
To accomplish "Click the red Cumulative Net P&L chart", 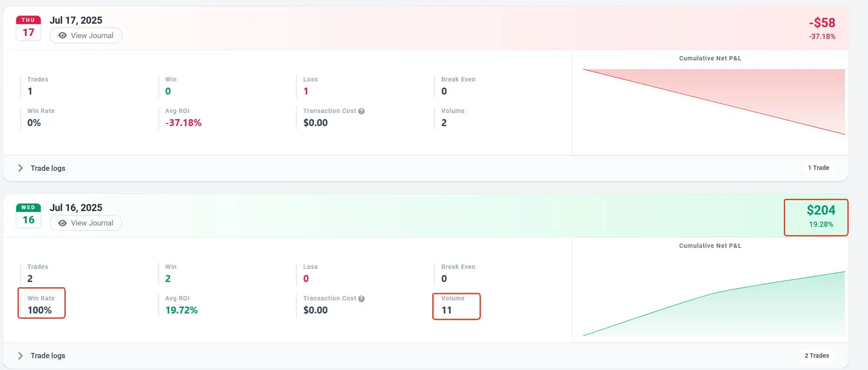I will point(714,102).
